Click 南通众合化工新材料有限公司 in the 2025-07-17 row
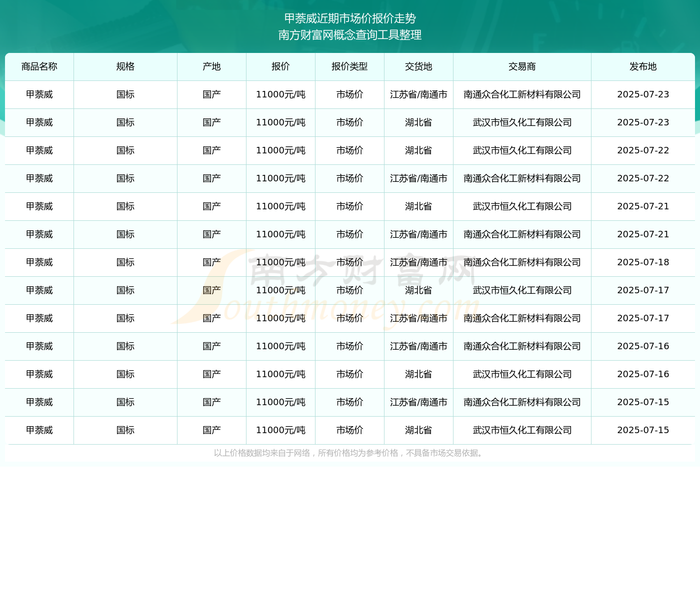 pos(522,318)
